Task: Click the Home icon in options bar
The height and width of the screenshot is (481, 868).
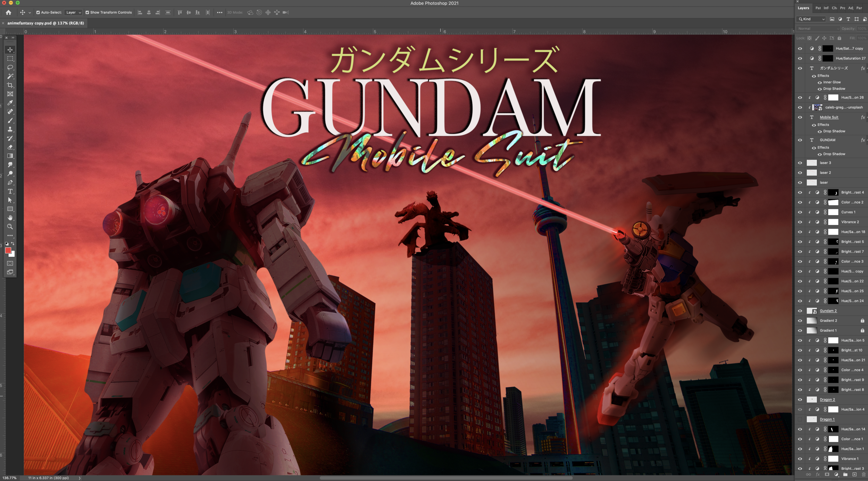Action: click(8, 12)
